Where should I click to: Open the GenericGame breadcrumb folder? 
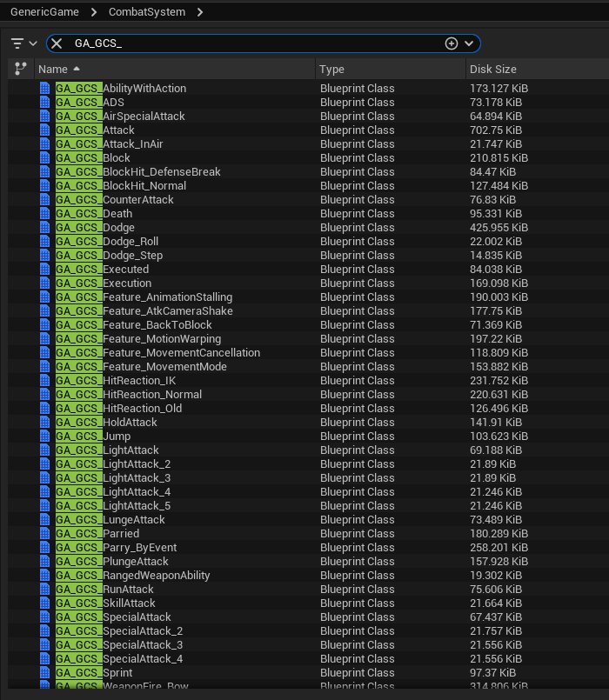coord(44,12)
